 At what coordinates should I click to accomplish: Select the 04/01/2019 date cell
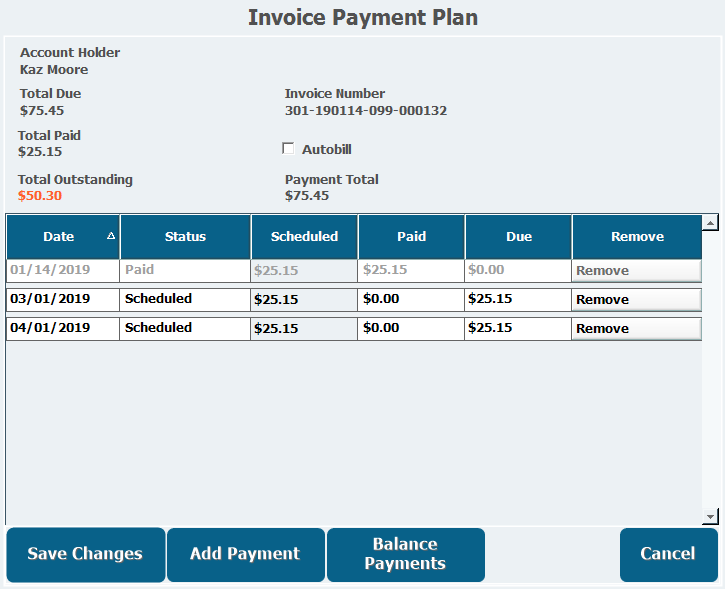[x=62, y=328]
